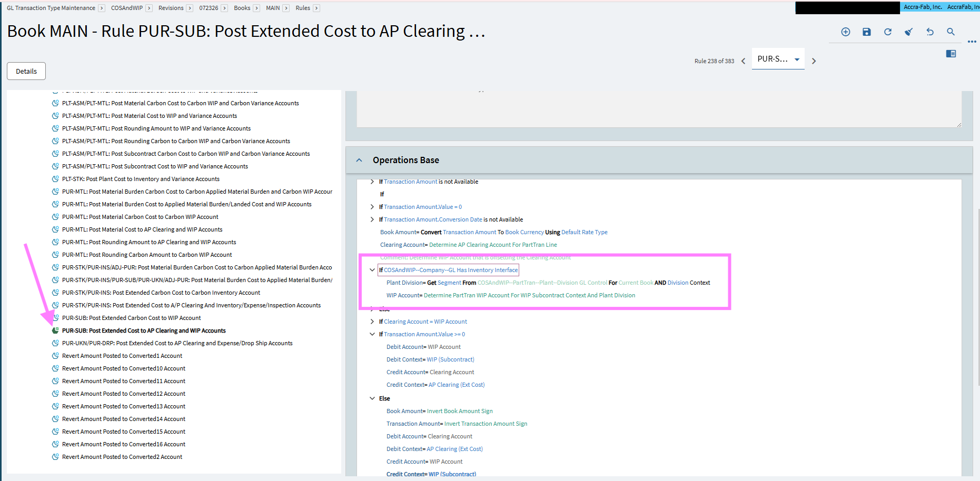Click the MAIN breadcrumb item
This screenshot has width=980, height=481.
273,8
